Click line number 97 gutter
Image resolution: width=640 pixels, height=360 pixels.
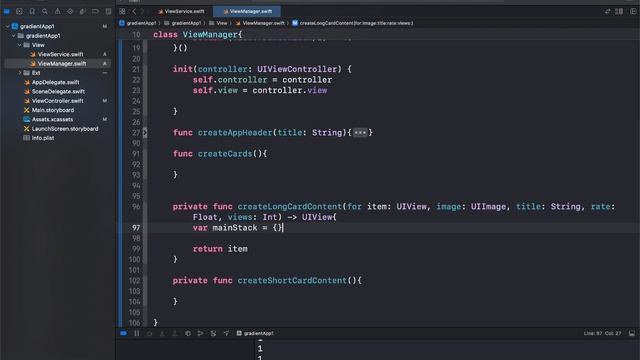136,228
